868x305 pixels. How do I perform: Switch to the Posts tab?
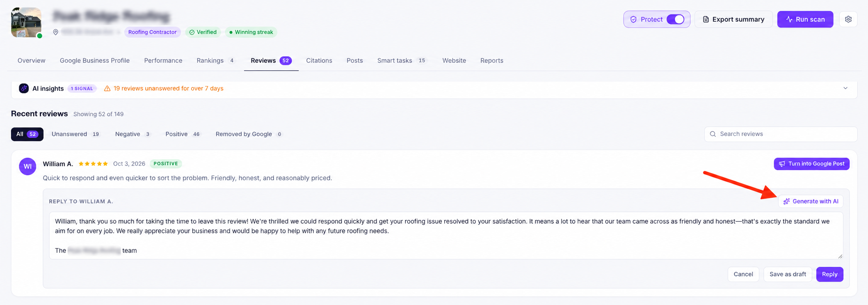coord(355,60)
